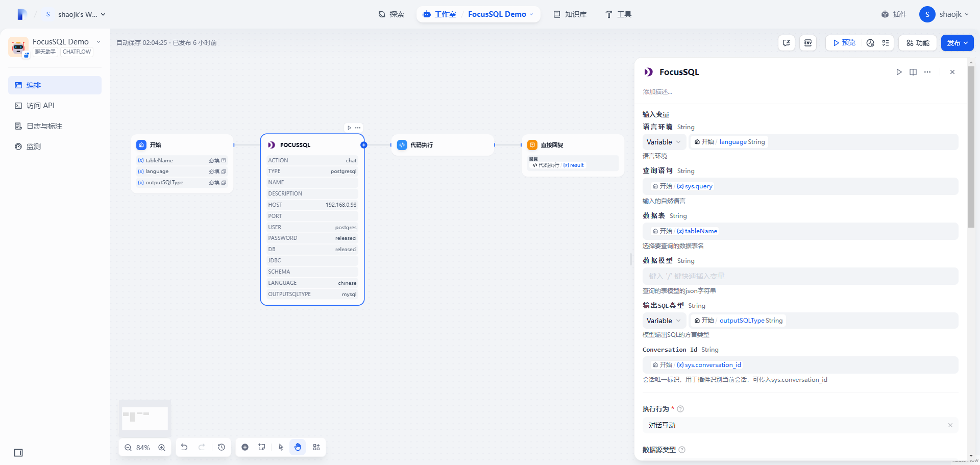
Task: Redo the canvas change
Action: coord(202,447)
